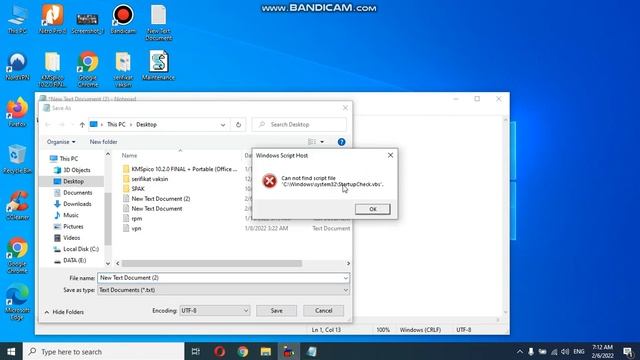
Task: Close the Windows Script Host error dialog
Action: pyautogui.click(x=390, y=155)
